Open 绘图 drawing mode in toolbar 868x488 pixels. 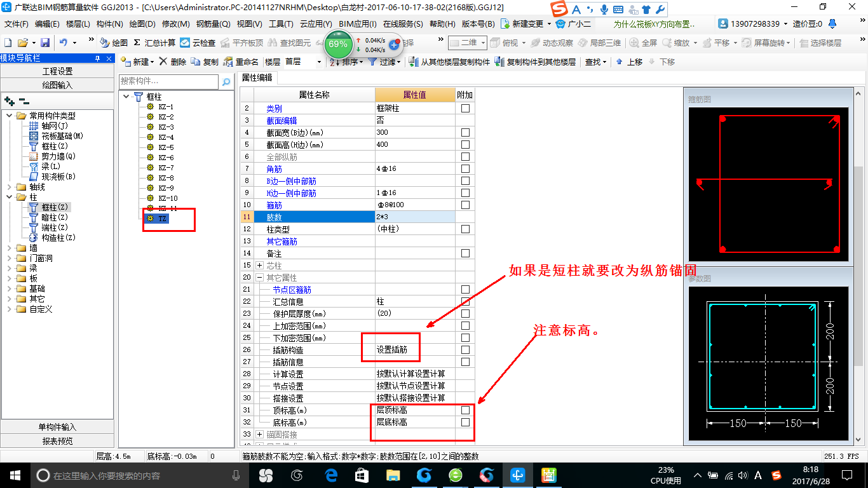(x=114, y=43)
